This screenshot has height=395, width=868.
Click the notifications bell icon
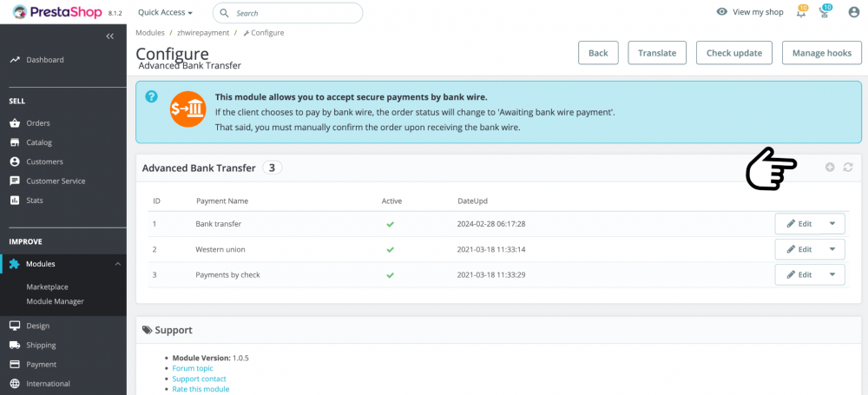pos(801,12)
